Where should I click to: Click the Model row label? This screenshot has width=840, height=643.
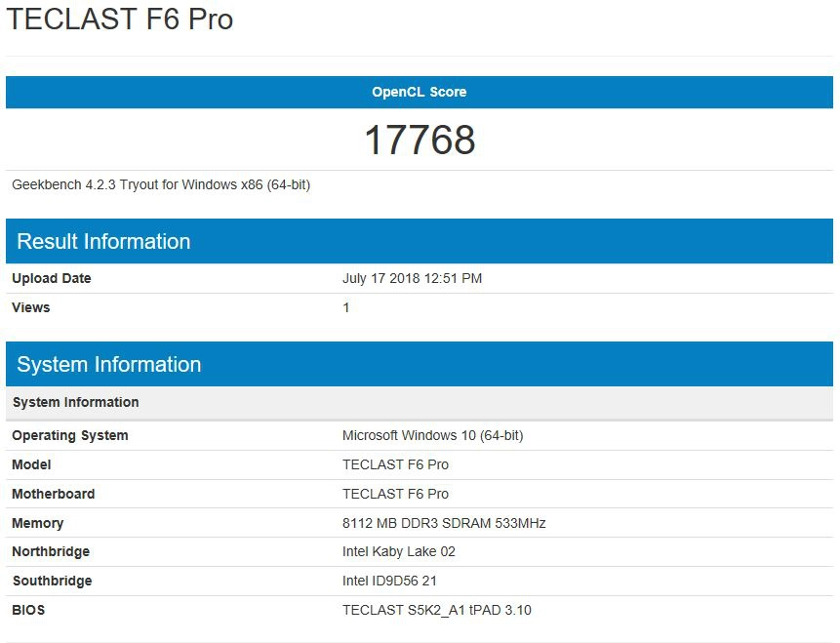tap(31, 464)
